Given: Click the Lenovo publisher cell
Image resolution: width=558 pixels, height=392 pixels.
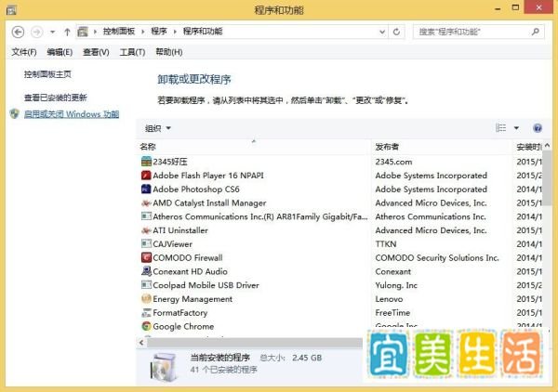Looking at the screenshot, I should click(389, 299).
